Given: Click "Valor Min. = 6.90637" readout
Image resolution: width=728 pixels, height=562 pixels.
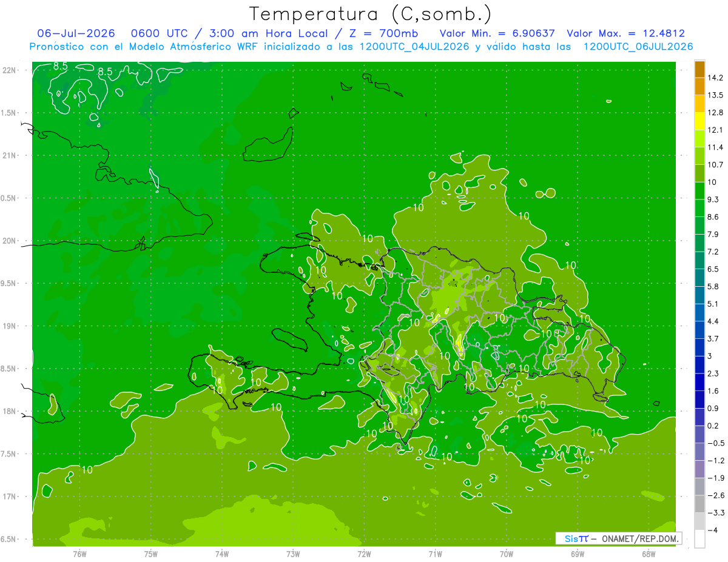Looking at the screenshot, I should pos(497,33).
